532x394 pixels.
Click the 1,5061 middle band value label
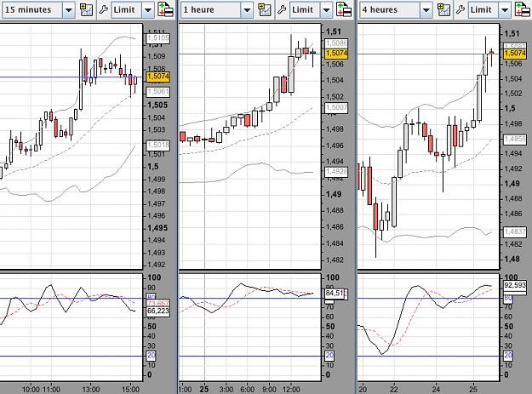point(157,92)
